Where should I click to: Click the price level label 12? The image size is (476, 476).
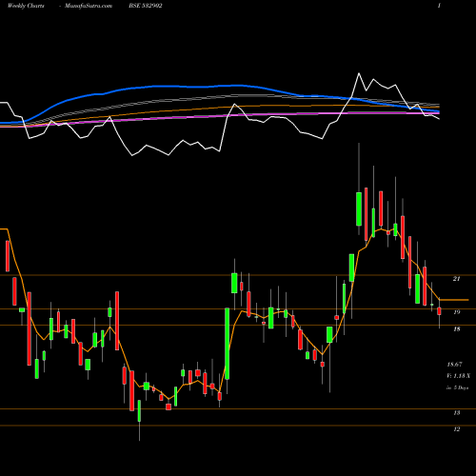coord(456,429)
